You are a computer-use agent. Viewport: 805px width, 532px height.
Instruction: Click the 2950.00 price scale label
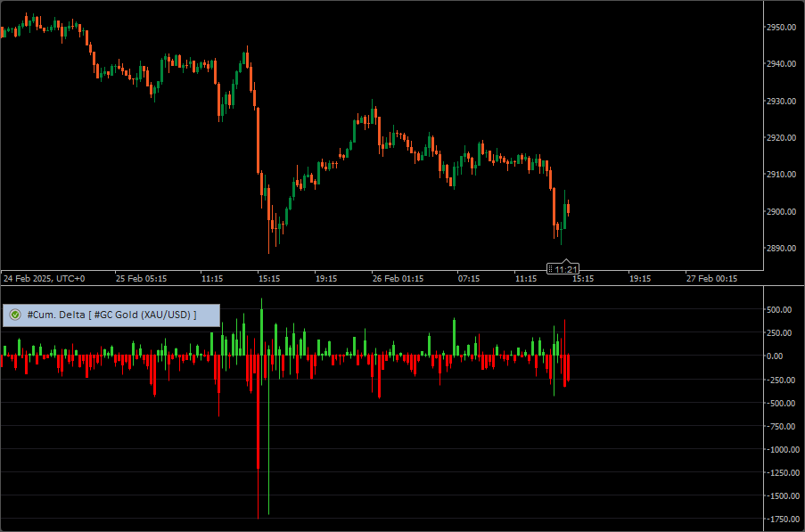tap(780, 27)
